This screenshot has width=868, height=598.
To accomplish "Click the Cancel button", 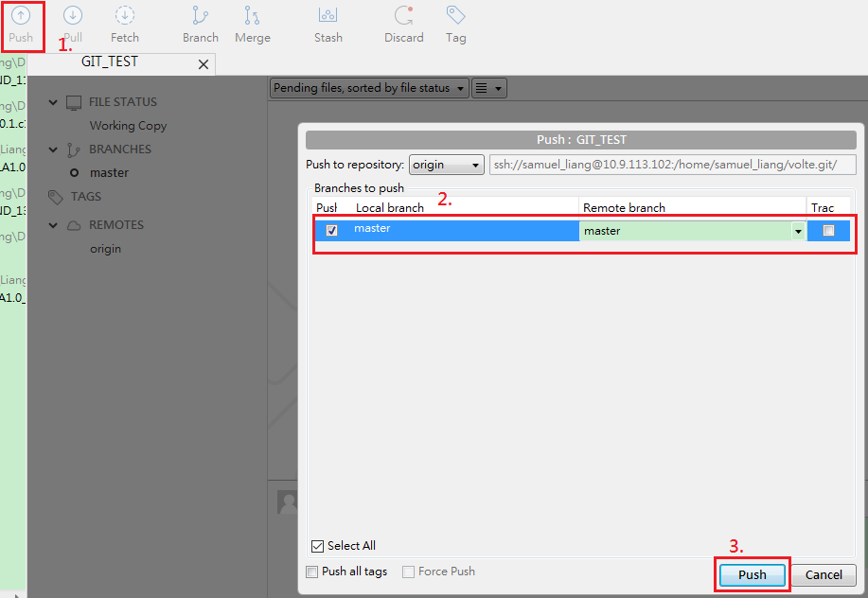I will [824, 574].
